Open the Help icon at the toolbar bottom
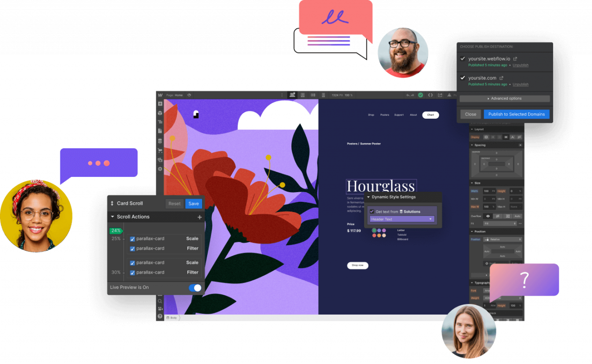 coord(160,316)
